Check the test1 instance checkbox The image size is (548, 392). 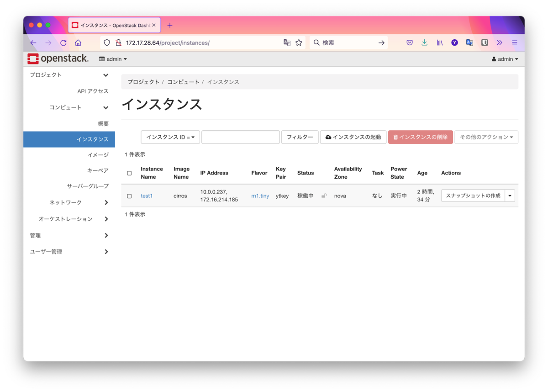[x=129, y=196]
